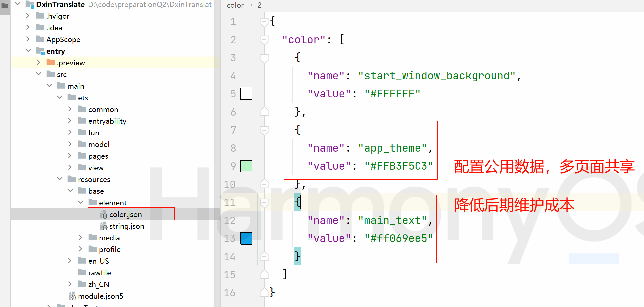
Task: Click the '2' breadcrumb item
Action: point(260,5)
